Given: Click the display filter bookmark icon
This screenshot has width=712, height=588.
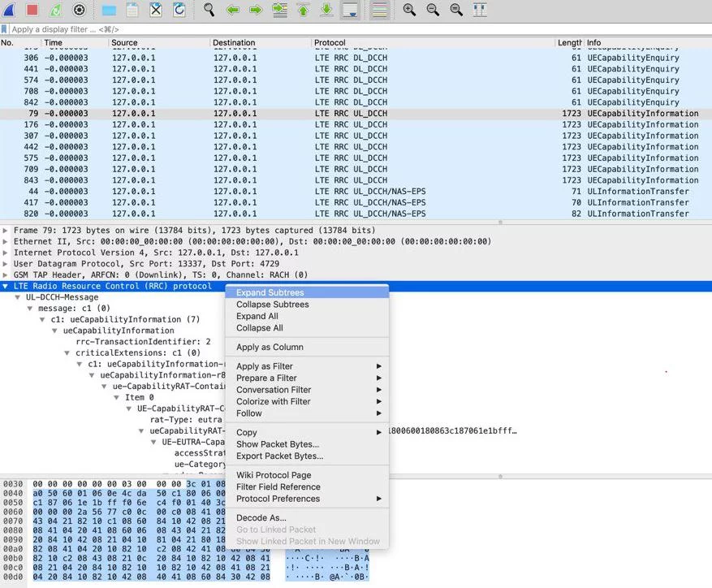Looking at the screenshot, I should click(x=5, y=29).
